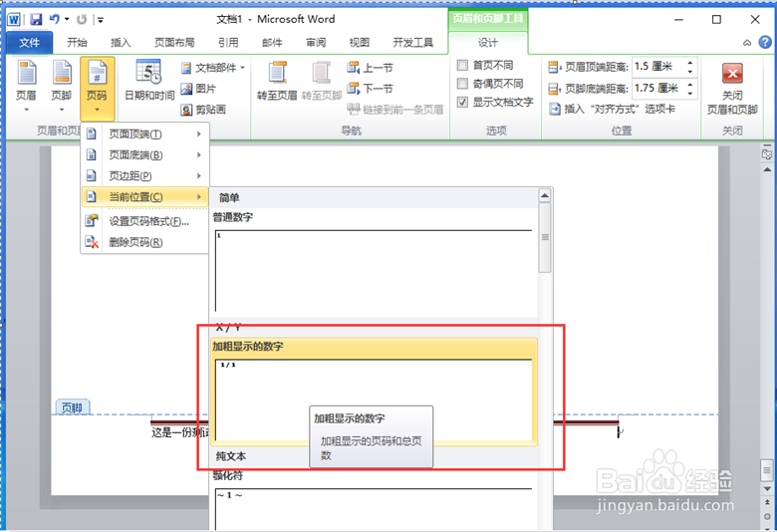777x532 pixels.
Task: Go to 上一节 previous section
Action: pyautogui.click(x=371, y=68)
